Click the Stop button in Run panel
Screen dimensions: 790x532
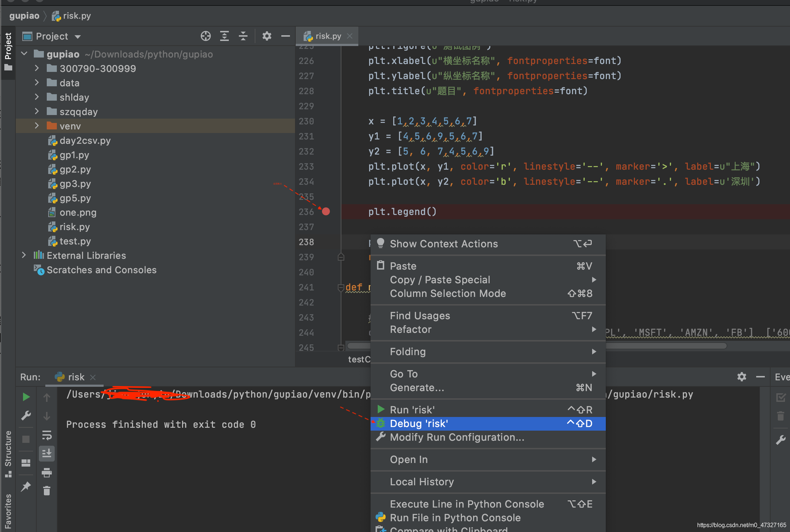(x=26, y=439)
